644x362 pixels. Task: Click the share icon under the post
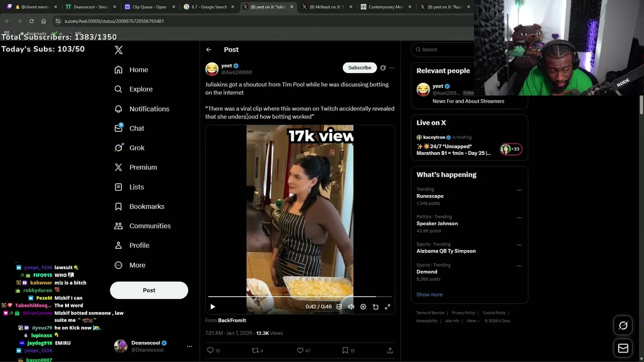click(x=390, y=350)
